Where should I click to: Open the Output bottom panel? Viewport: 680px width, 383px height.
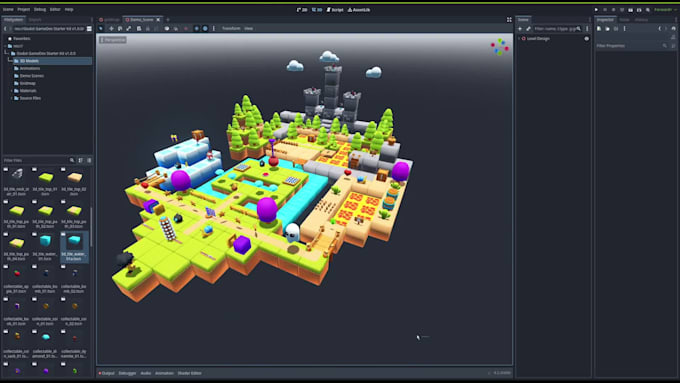tap(107, 373)
